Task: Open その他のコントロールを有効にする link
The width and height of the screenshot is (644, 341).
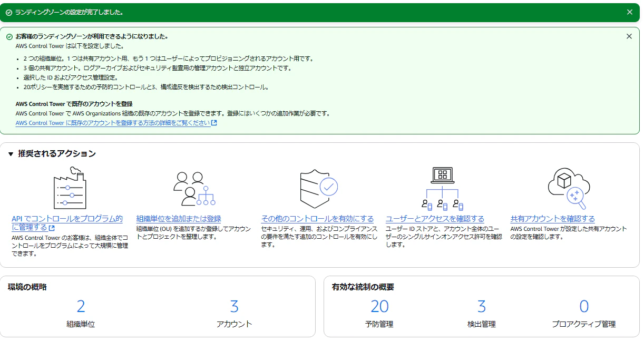Action: click(317, 219)
